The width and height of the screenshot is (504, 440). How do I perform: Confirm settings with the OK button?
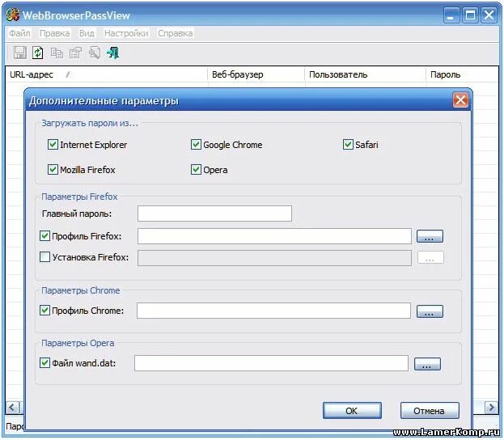pos(352,410)
